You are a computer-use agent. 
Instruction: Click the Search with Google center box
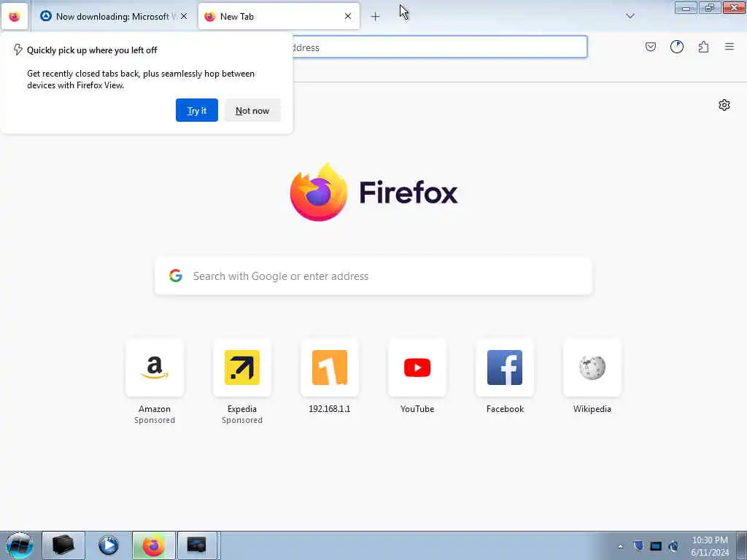373,276
